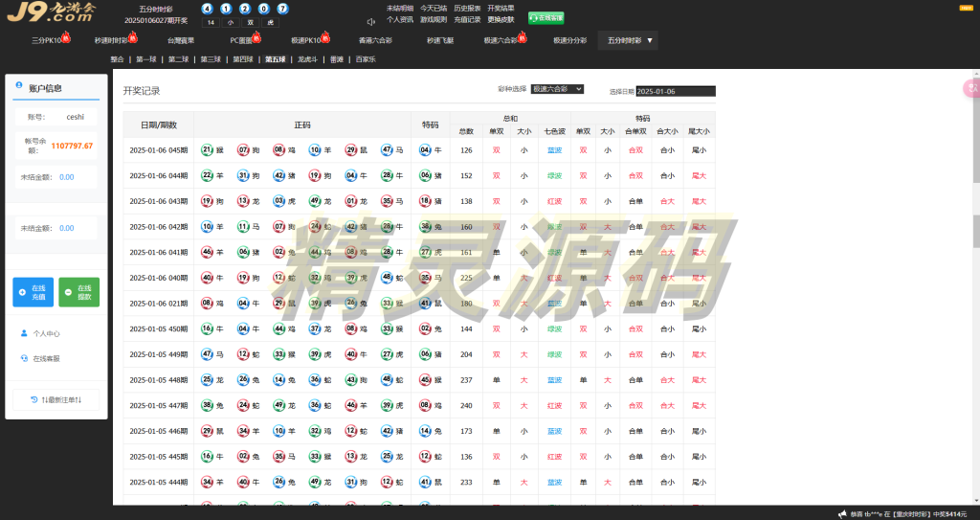Click the blue 在线充值 button
Image resolution: width=980 pixels, height=520 pixels.
point(33,292)
